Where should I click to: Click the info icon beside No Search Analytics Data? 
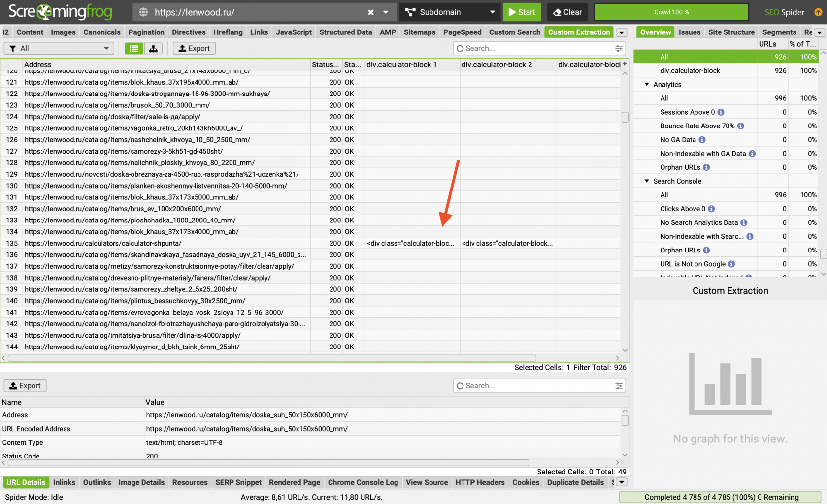[x=744, y=222]
